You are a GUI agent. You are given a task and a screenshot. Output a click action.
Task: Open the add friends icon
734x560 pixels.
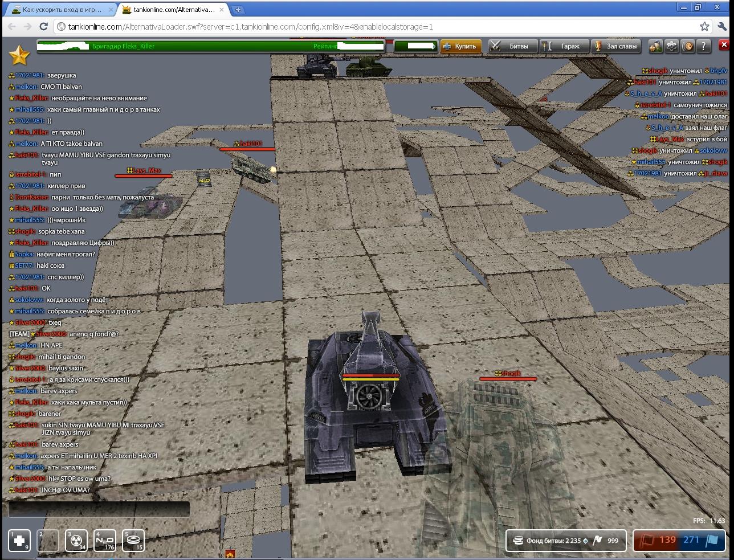(x=655, y=47)
